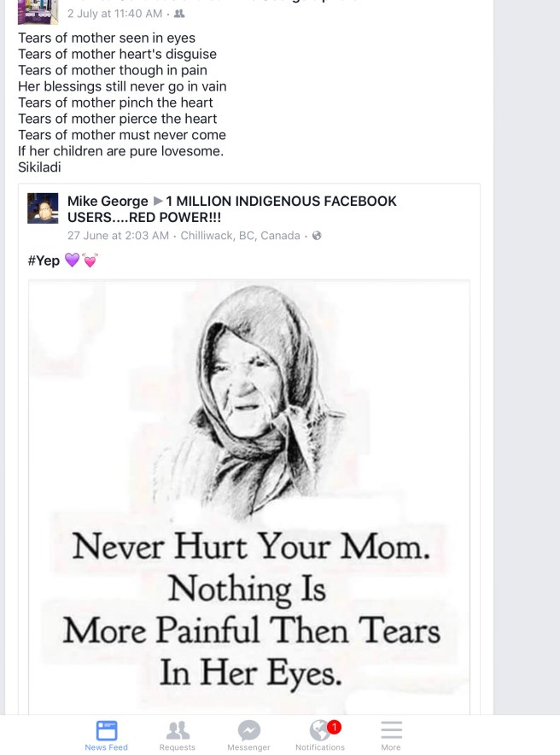Screen dimensions: 560x755
Task: Open Mike George's profile name link
Action: pos(108,201)
